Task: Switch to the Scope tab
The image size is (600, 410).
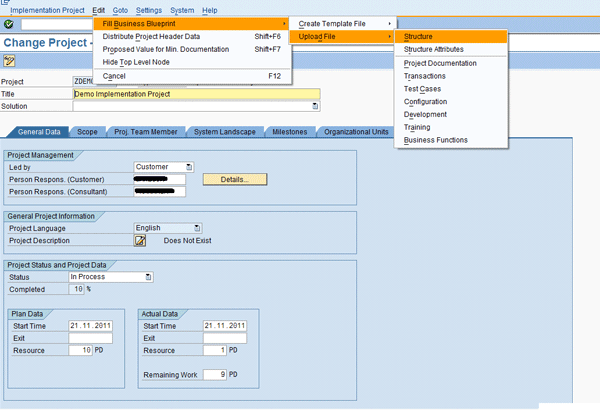Action: (87, 132)
